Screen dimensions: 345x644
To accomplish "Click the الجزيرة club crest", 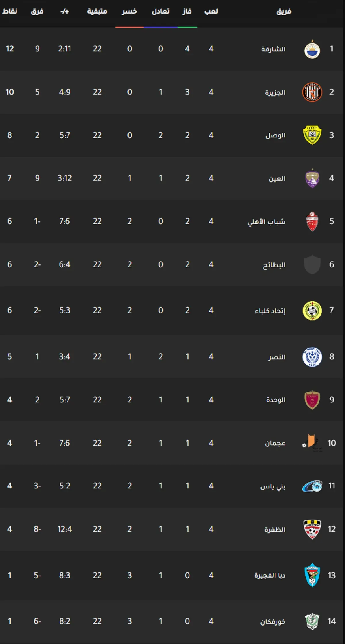I will coord(312,92).
